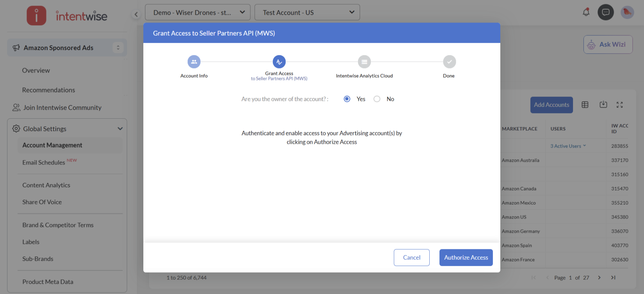The height and width of the screenshot is (294, 644).
Task: Collapse the Global Settings section
Action: (x=120, y=129)
